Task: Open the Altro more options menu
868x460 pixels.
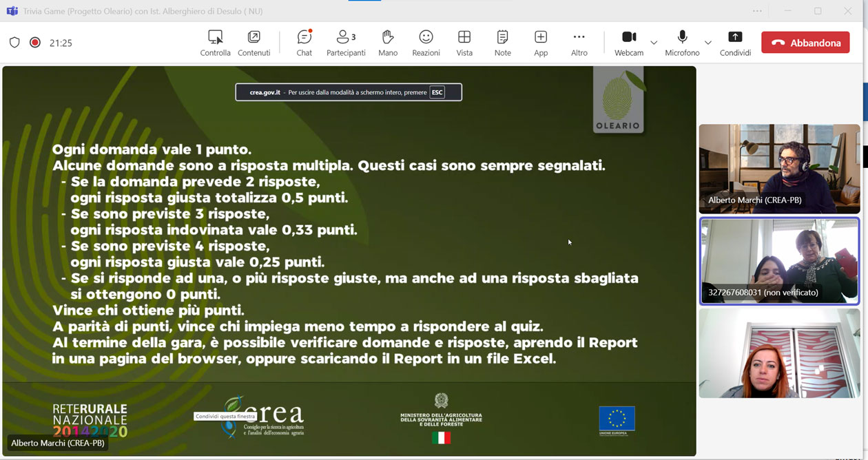Action: point(579,43)
